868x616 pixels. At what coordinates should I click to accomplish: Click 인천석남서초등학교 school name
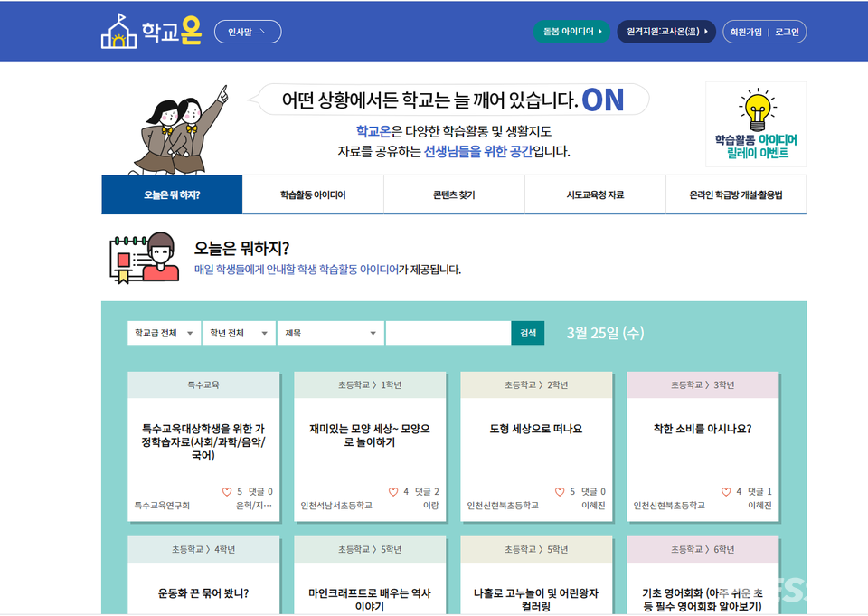336,506
